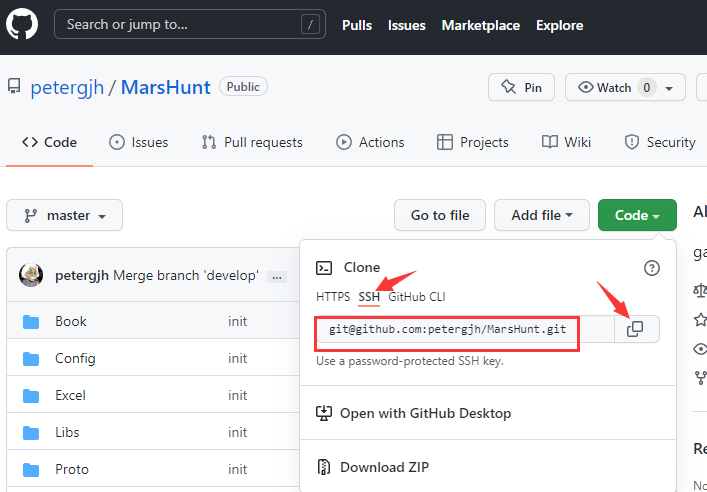Viewport: 707px width, 492px height.
Task: Click the Watch count badge showing 0
Action: pyautogui.click(x=647, y=87)
